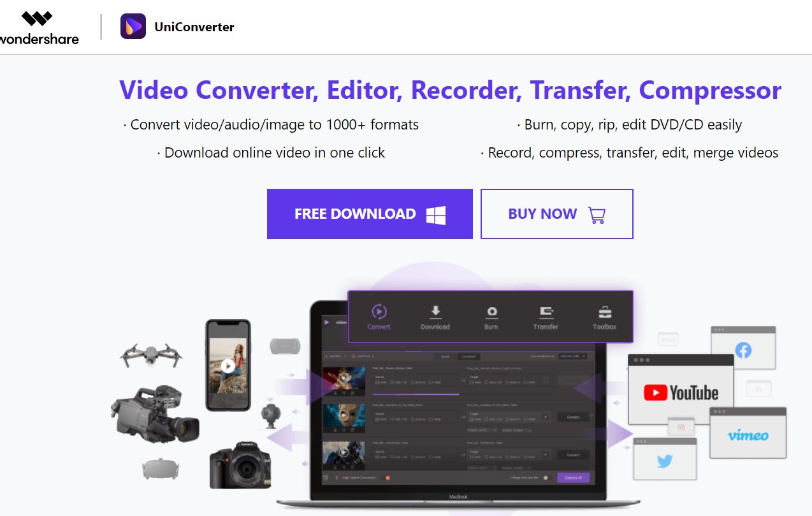Viewport: 812px width, 516px height.
Task: Click Convert button for third video row
Action: (x=574, y=455)
